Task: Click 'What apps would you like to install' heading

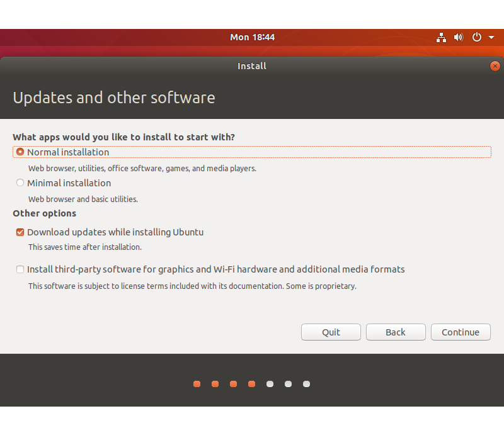Action: click(123, 137)
